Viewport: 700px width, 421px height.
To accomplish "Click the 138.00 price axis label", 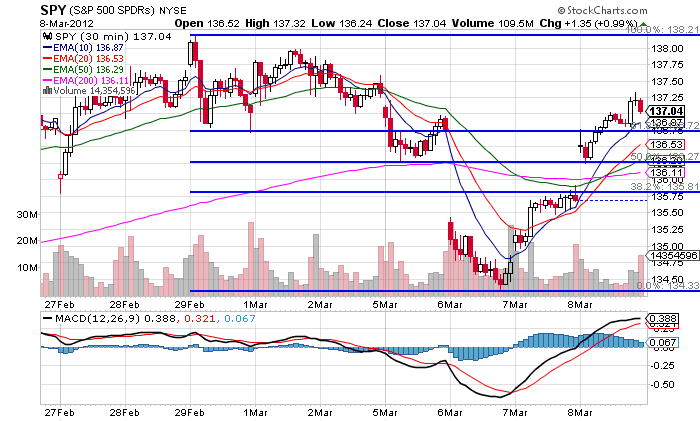I will click(x=667, y=49).
